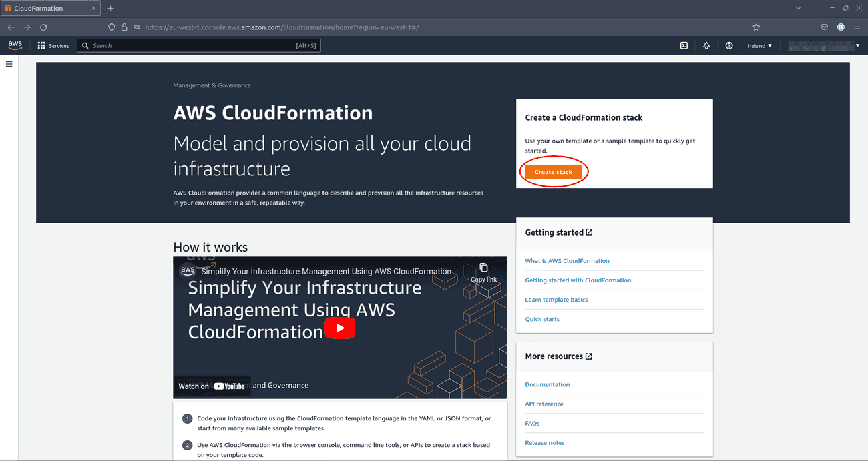Screen dimensions: 868x461
Task: Click the Copy link icon on the video
Action: tap(484, 266)
